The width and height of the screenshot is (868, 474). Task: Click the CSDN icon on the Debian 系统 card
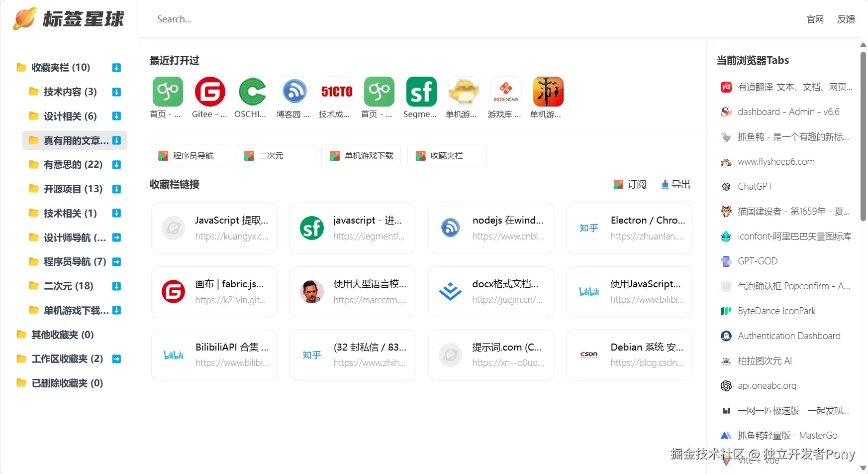pyautogui.click(x=588, y=355)
